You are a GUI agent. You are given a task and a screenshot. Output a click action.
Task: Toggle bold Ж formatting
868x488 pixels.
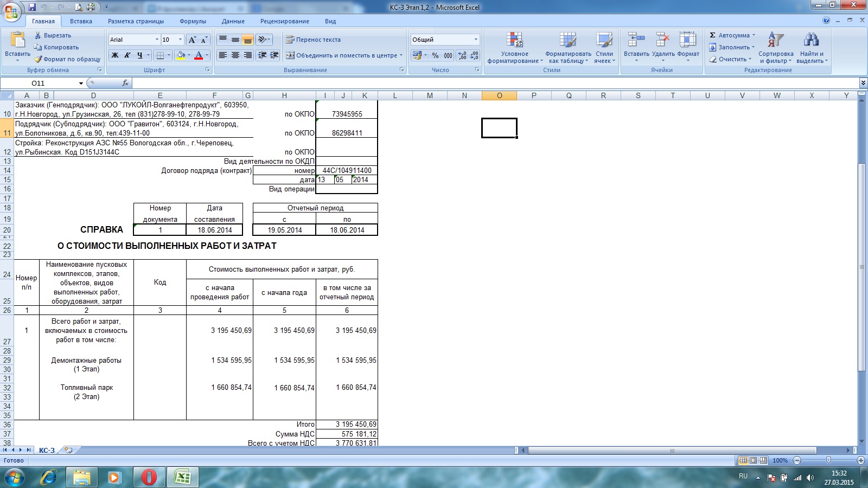[x=115, y=55]
